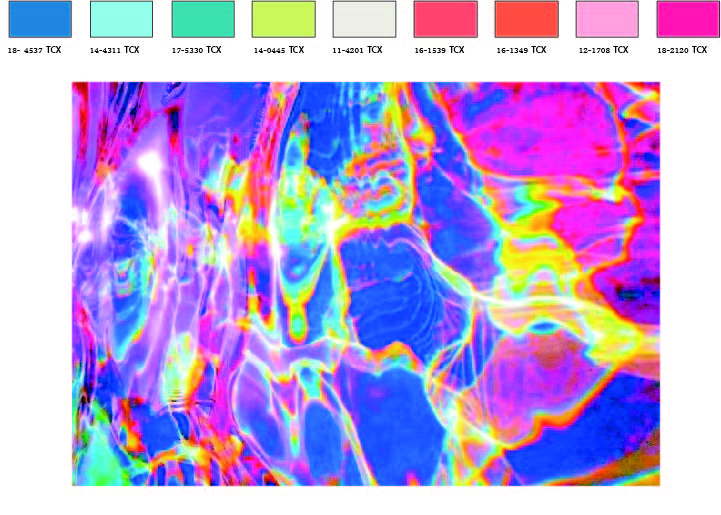Viewport: 721px width, 515px height.
Task: Pick the coral pink 16-1539 TCX swatch
Action: [446, 19]
